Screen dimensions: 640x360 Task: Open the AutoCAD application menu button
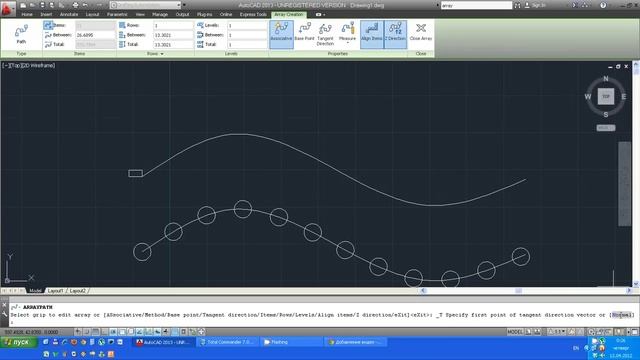click(x=7, y=8)
